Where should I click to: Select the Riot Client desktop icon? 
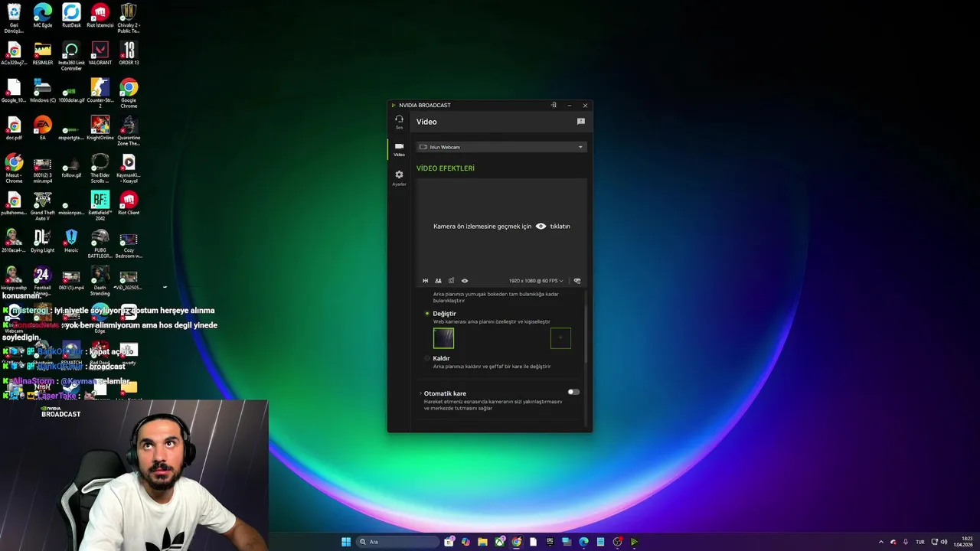[x=129, y=203]
